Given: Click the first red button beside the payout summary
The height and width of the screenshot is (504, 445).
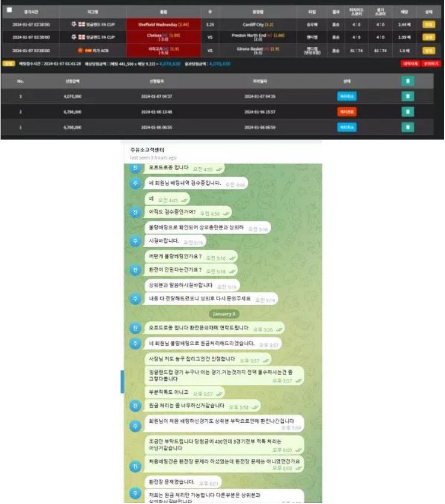Looking at the screenshot, I should tap(410, 63).
